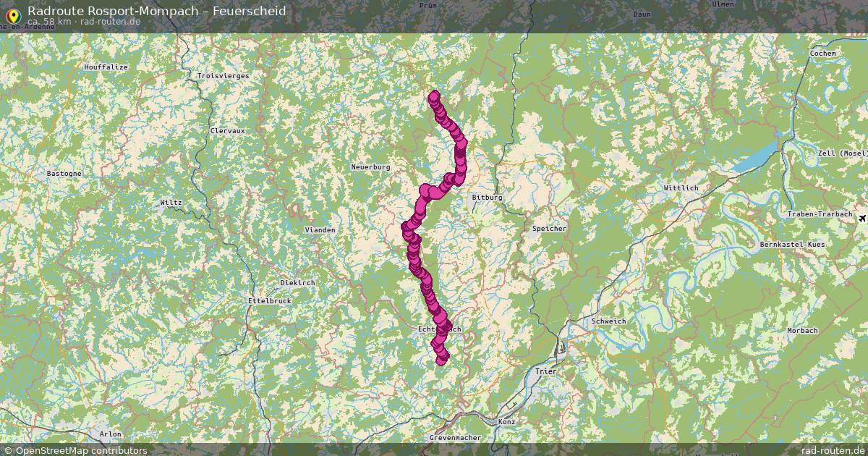Click the airplane airport icon near Traben-Trarbach
This screenshot has height=456, width=868.
(862, 216)
